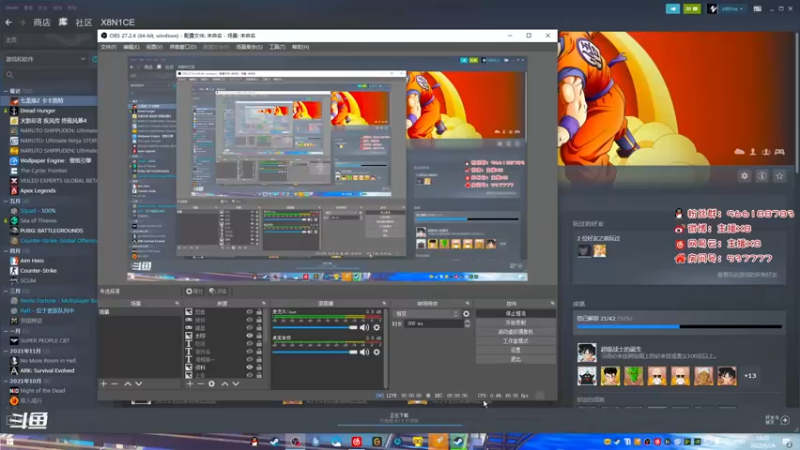Adjust 麦克风/Aux volume slider

click(314, 328)
